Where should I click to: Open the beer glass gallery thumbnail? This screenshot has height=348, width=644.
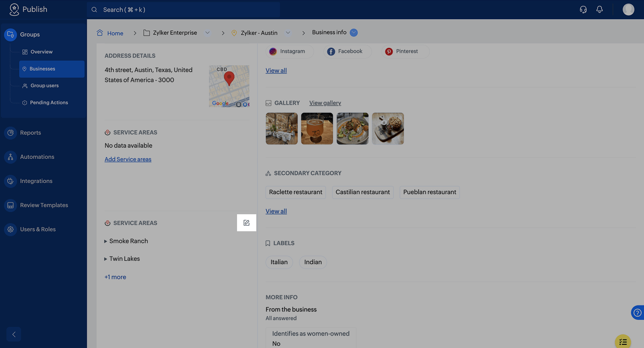(317, 128)
